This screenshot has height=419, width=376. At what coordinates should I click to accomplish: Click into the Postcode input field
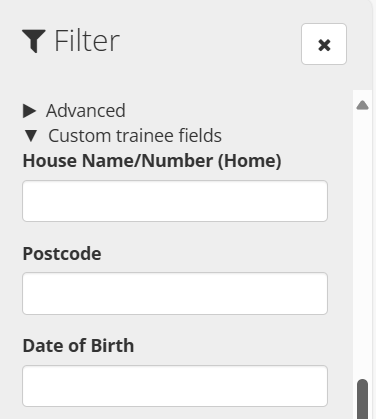point(175,293)
